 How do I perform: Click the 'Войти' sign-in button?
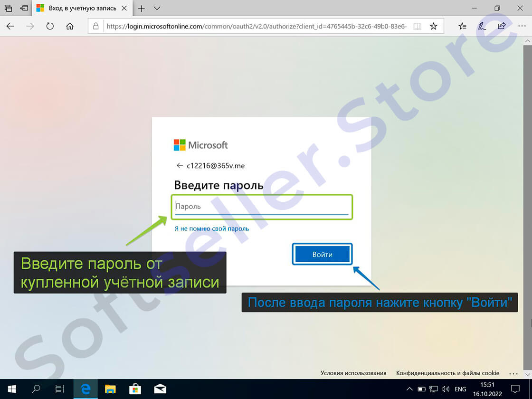[322, 255]
